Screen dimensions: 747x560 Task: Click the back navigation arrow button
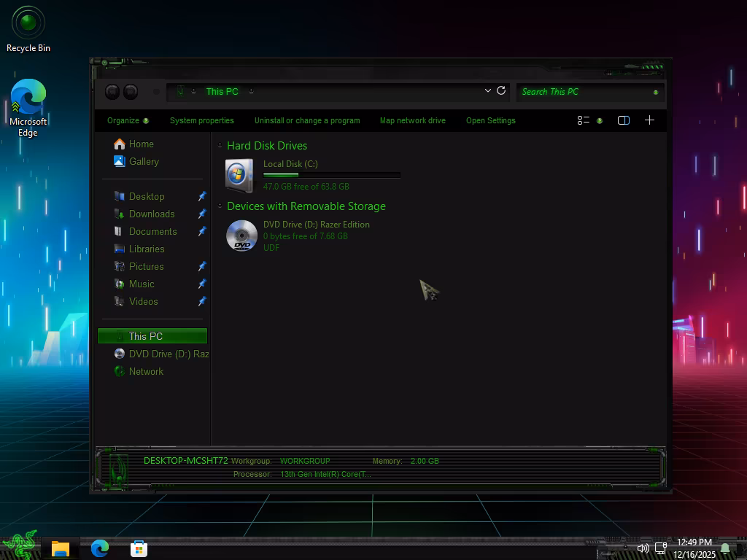(x=112, y=91)
